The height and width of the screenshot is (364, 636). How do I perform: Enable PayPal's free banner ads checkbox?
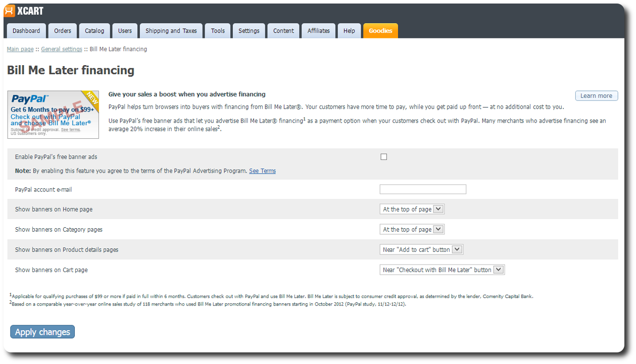(383, 157)
